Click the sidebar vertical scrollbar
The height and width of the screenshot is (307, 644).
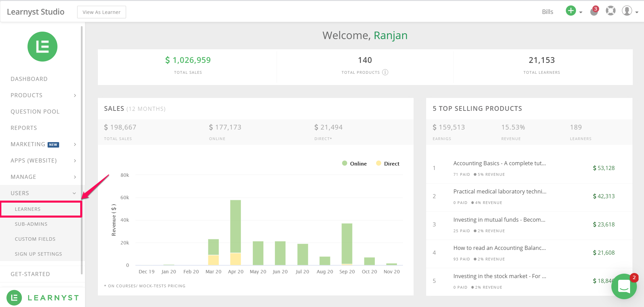click(82, 150)
